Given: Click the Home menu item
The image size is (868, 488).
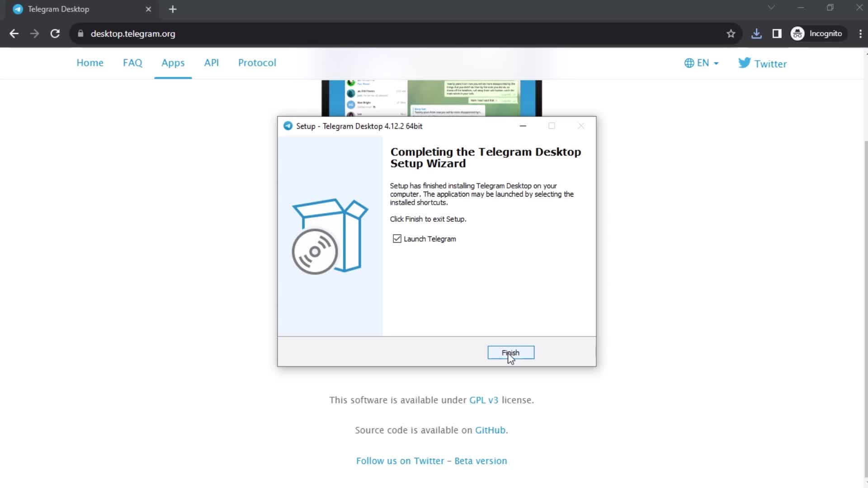Looking at the screenshot, I should coord(90,62).
